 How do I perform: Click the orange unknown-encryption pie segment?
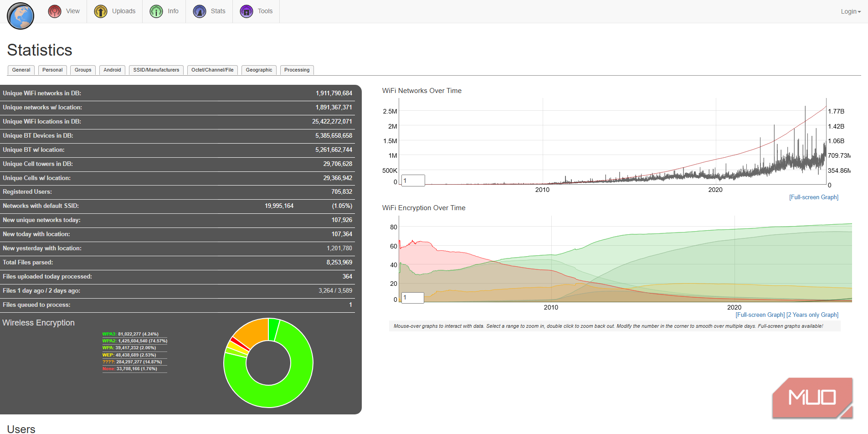(254, 331)
